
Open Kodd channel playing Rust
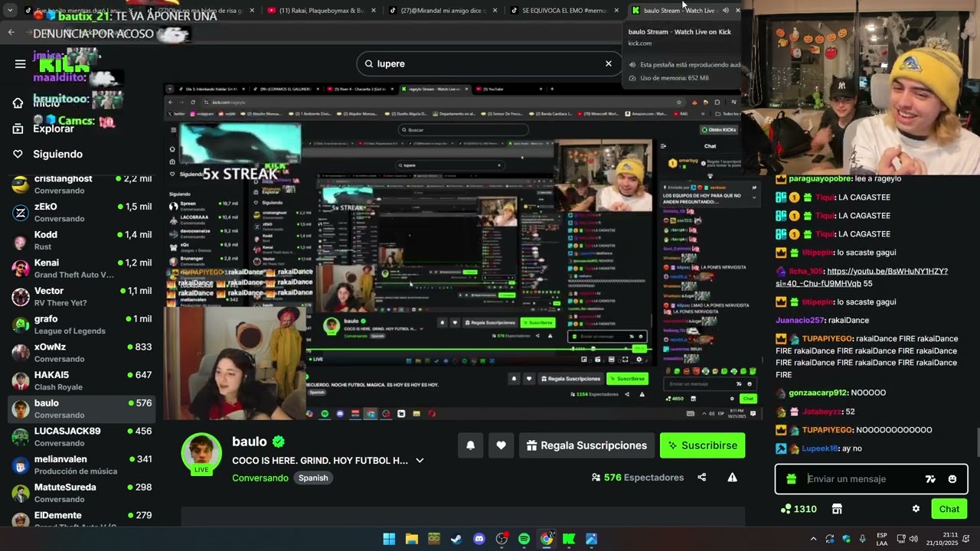[82, 240]
